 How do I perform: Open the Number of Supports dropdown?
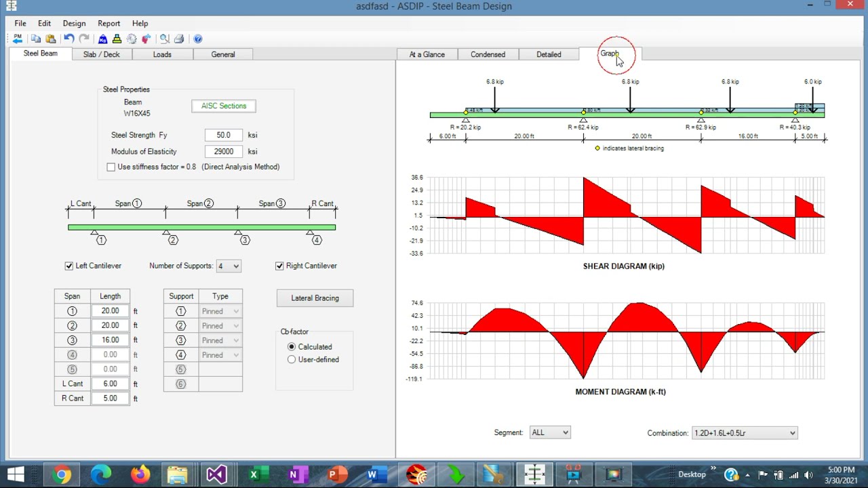pyautogui.click(x=229, y=266)
